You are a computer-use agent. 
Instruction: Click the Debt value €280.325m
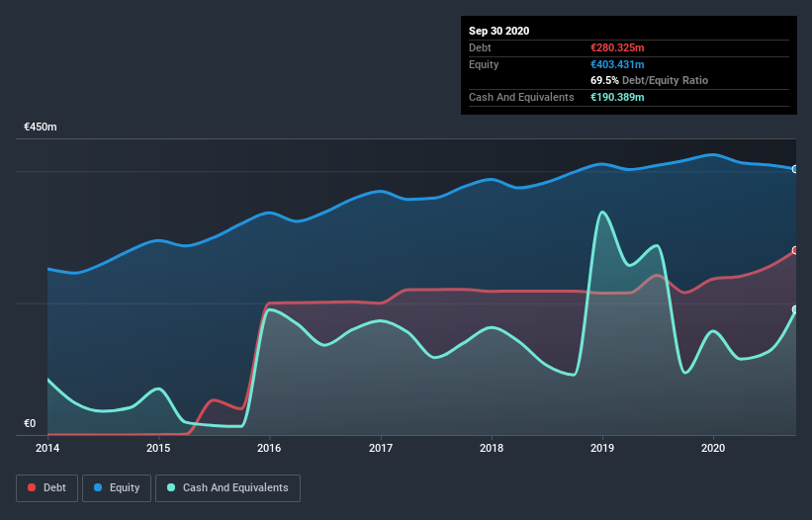click(x=617, y=47)
